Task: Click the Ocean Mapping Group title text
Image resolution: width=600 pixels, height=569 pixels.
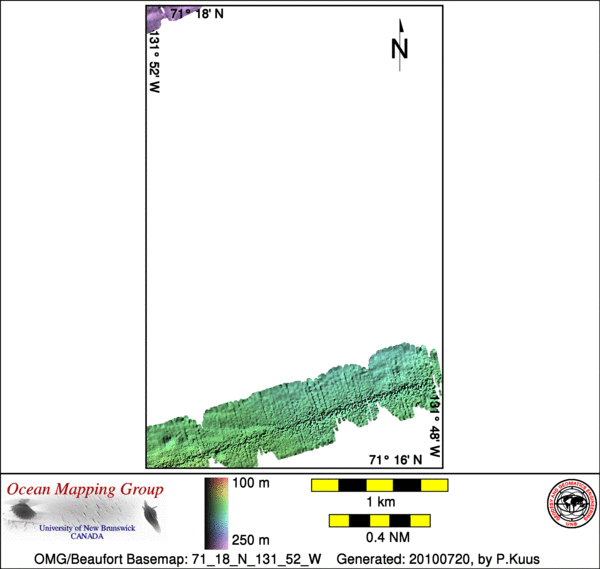Action: click(85, 490)
